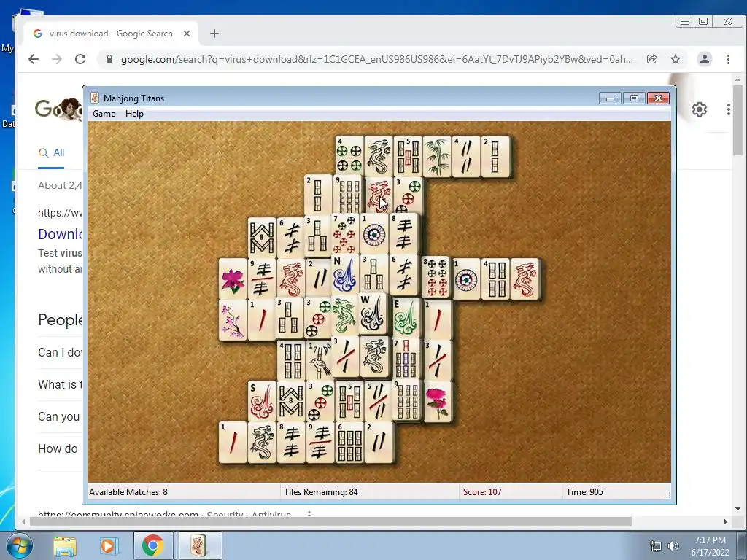This screenshot has height=560, width=747.
Task: Select the 1 character tile beside plum blossom tile
Action: point(262,320)
